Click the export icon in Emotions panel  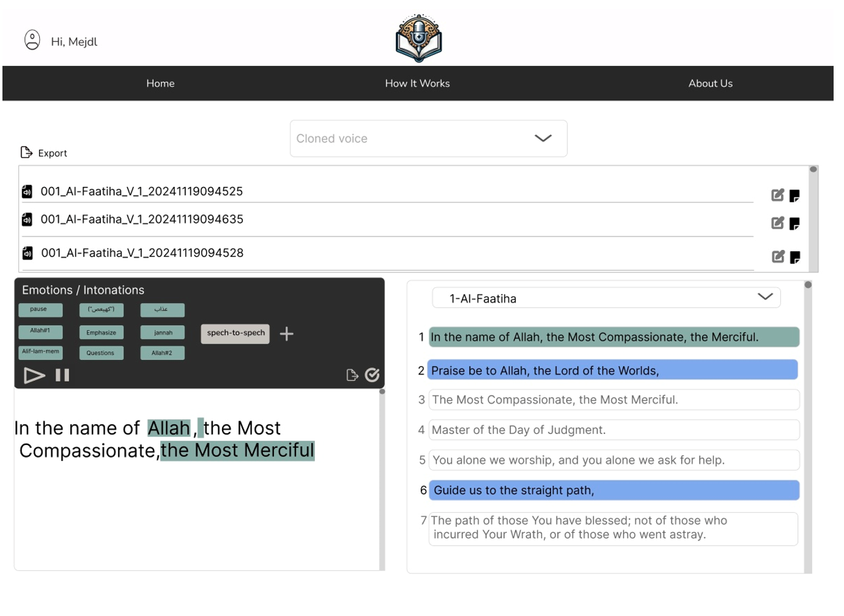click(x=352, y=375)
